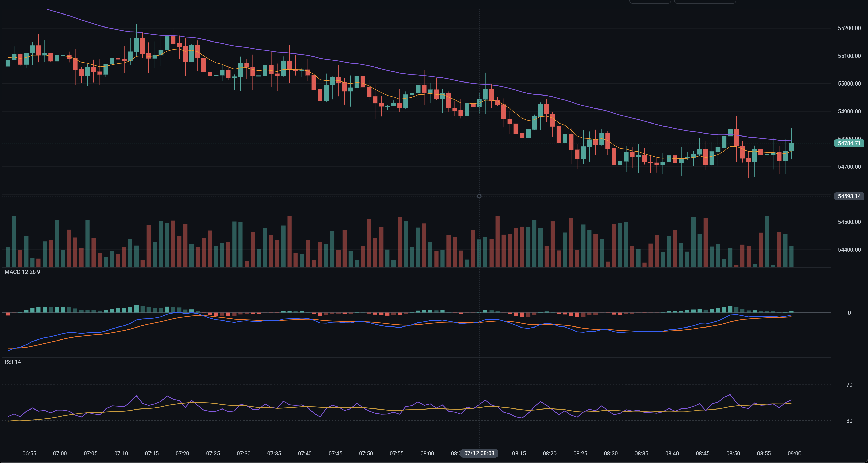Image resolution: width=868 pixels, height=463 pixels.
Task: Click the 07:00 time axis label
Action: click(60, 453)
